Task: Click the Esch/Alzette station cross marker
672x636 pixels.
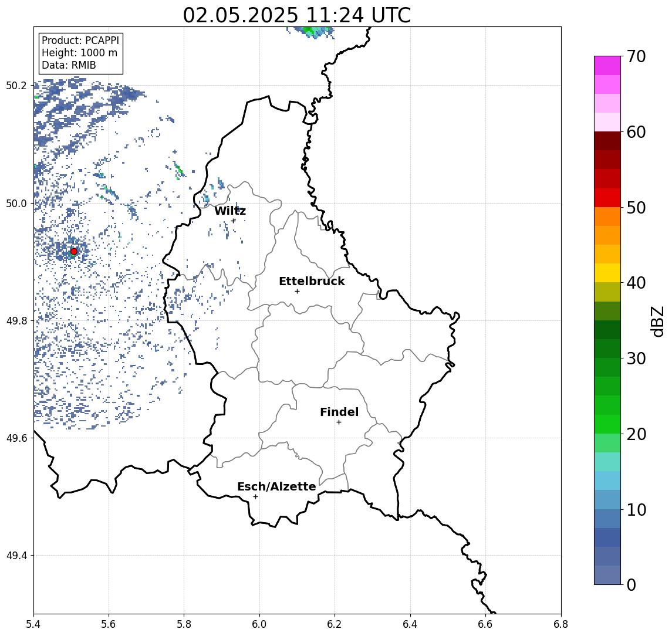Action: coord(255,497)
